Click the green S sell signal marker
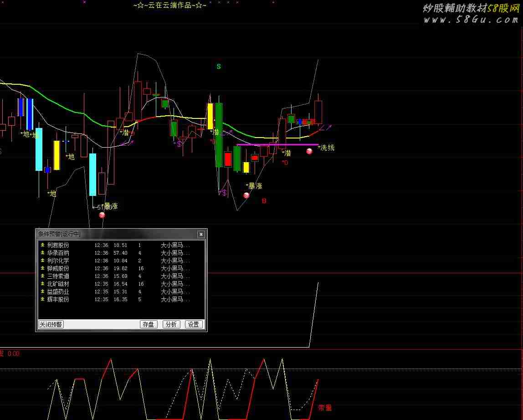This screenshot has height=420, width=523. (x=219, y=67)
